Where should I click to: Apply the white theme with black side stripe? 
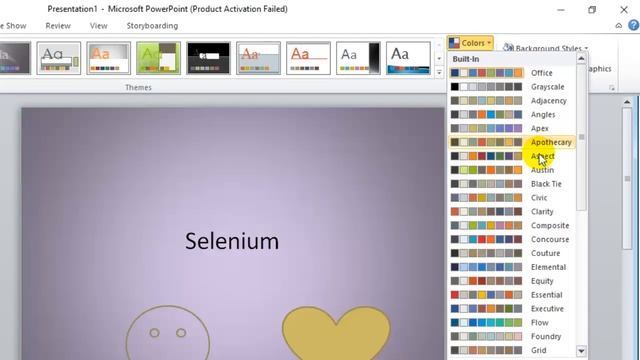click(x=358, y=58)
